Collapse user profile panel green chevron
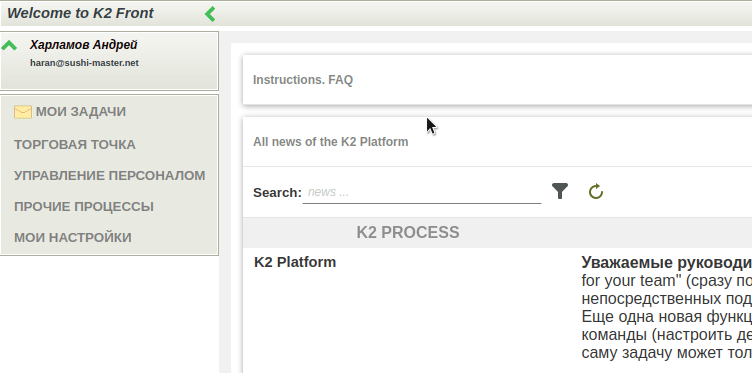This screenshot has height=373, width=752. click(x=9, y=46)
